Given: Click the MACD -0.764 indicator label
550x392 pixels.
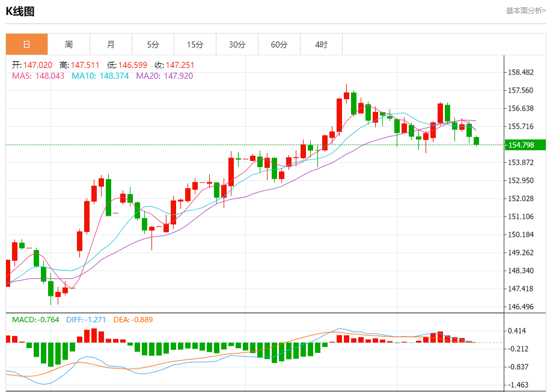Looking at the screenshot, I should point(35,319).
